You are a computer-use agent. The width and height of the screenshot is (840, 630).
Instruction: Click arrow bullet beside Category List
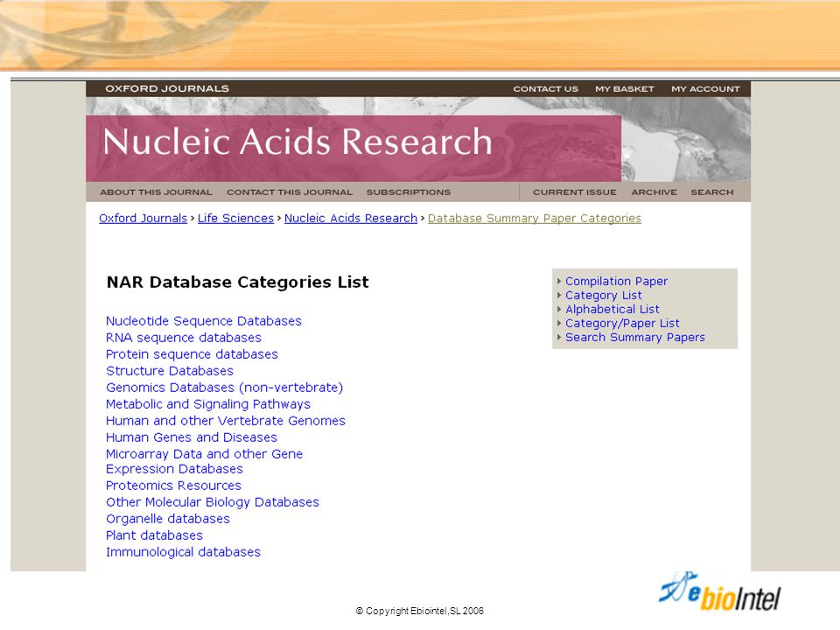point(559,295)
